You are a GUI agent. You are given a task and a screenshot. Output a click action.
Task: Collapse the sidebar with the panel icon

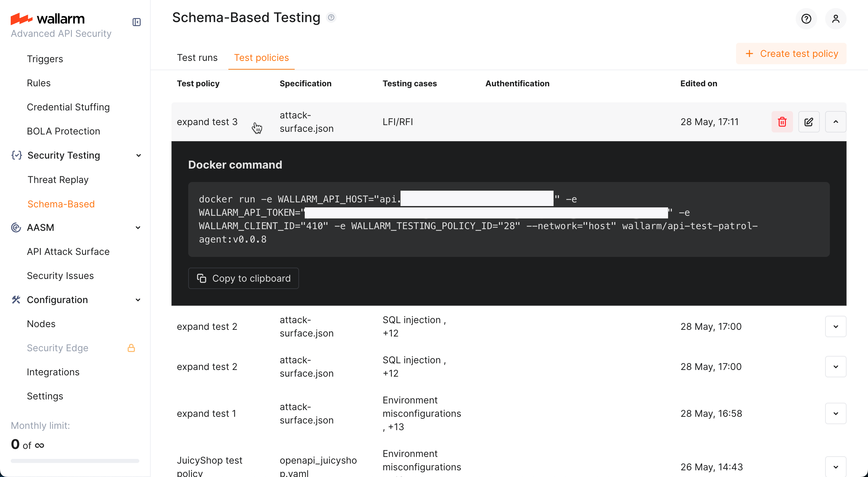(x=137, y=22)
